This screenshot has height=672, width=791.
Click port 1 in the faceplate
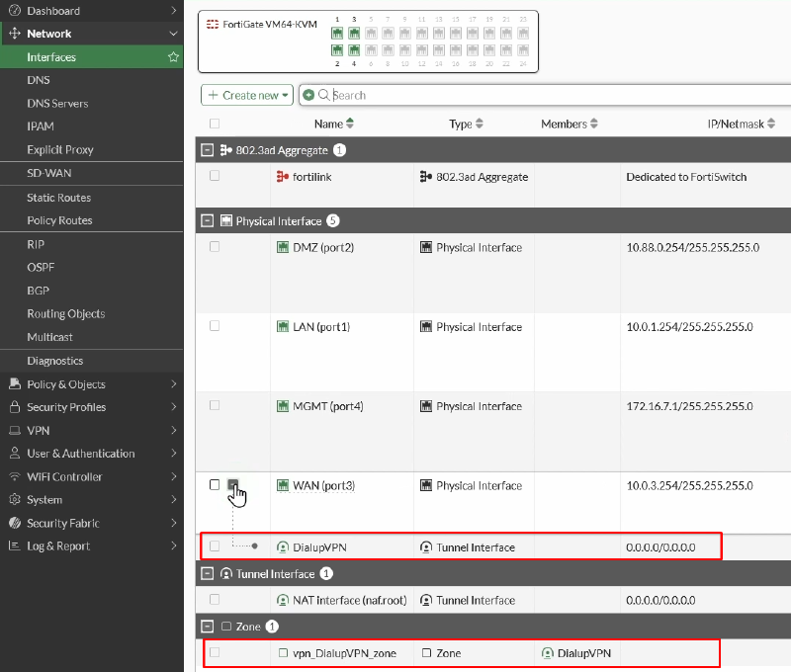coord(337,34)
